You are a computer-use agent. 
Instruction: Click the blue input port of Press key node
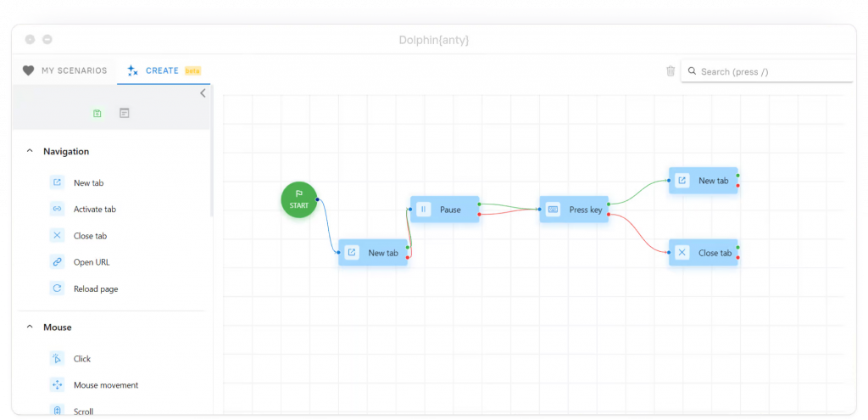coord(540,210)
